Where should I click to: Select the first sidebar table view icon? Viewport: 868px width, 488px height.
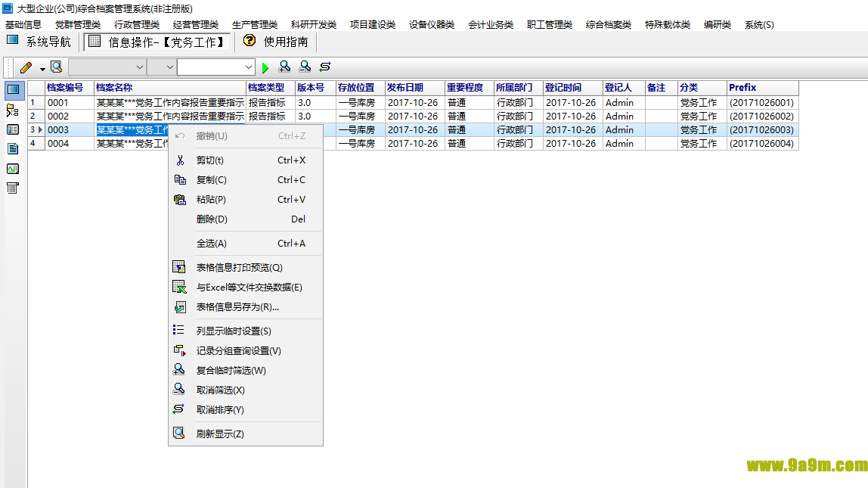[x=14, y=90]
